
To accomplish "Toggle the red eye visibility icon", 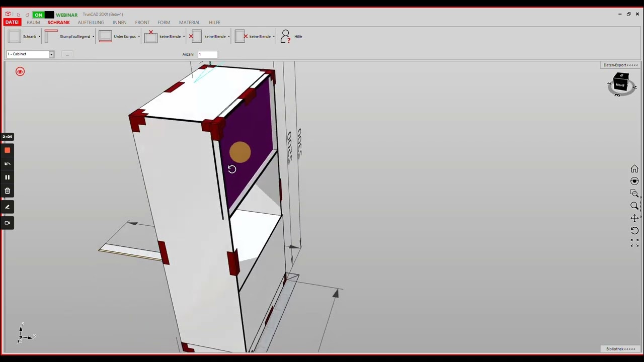I will click(20, 71).
